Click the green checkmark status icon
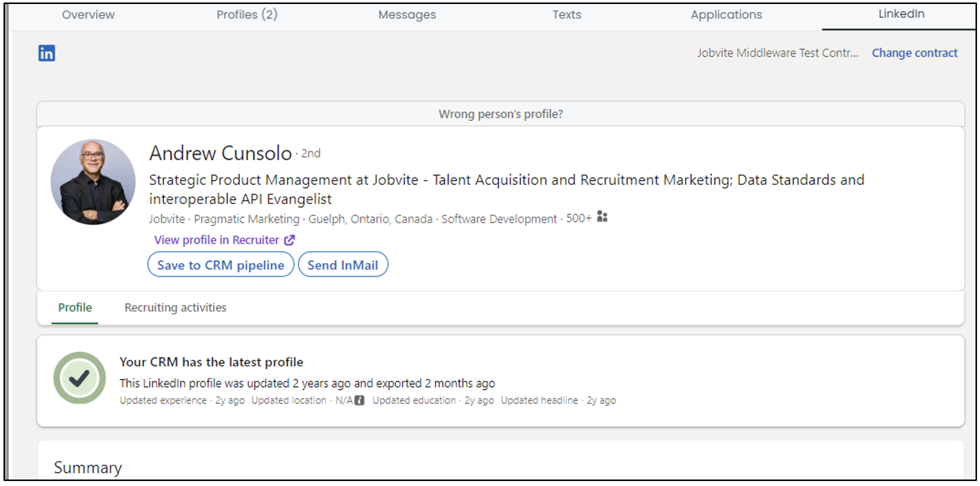 pyautogui.click(x=79, y=378)
